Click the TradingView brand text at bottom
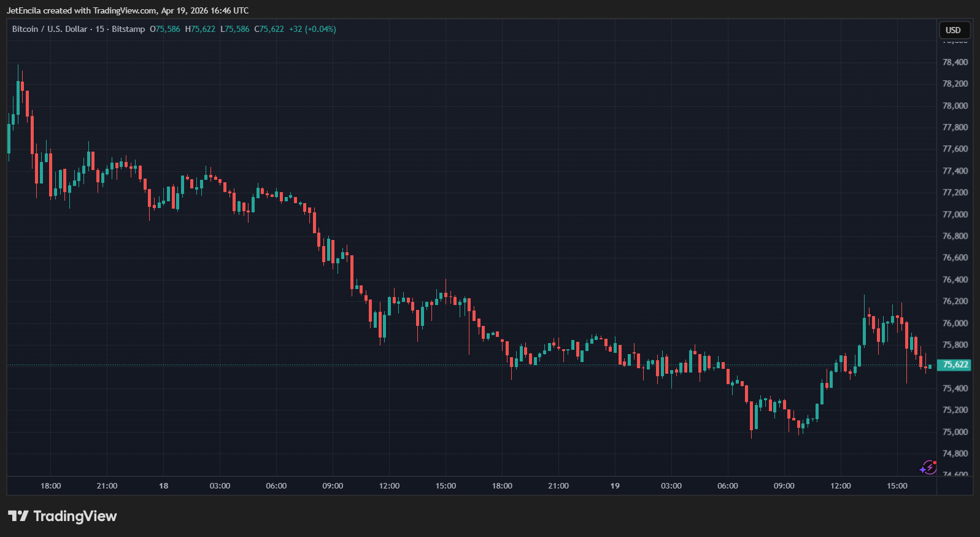 pyautogui.click(x=75, y=516)
